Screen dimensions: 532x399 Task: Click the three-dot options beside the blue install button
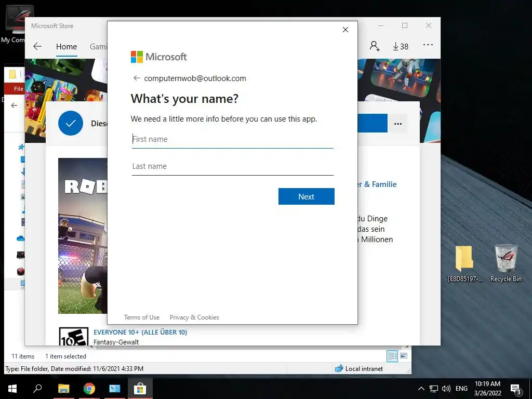click(x=398, y=124)
